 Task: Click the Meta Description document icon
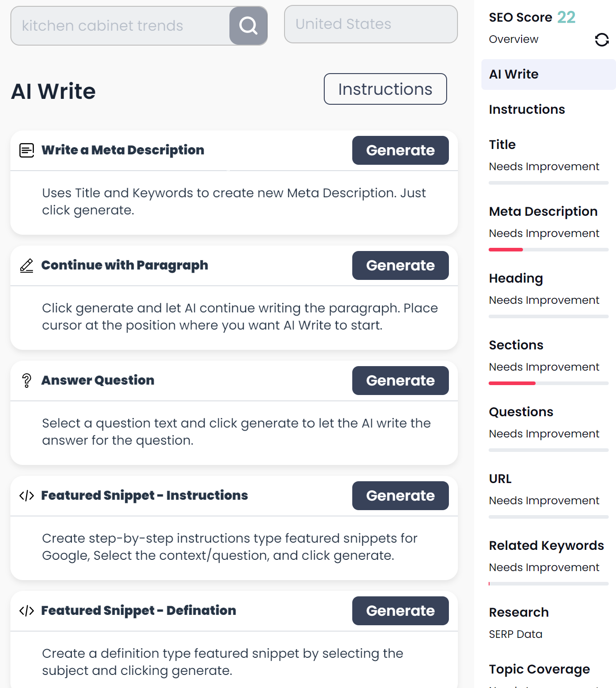click(27, 150)
